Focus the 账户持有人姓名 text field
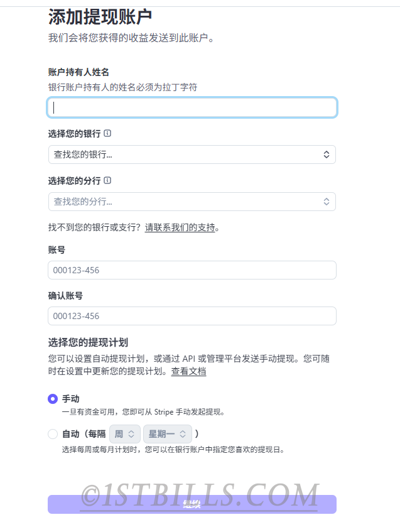400x532 pixels. [192, 107]
